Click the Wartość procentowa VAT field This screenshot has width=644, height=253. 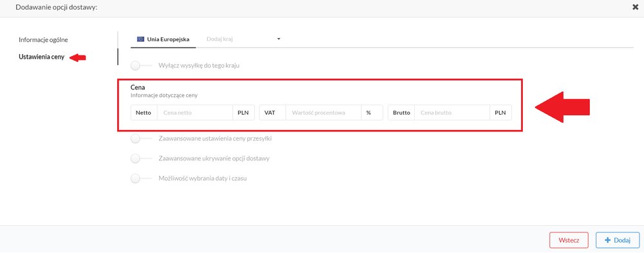pyautogui.click(x=323, y=113)
